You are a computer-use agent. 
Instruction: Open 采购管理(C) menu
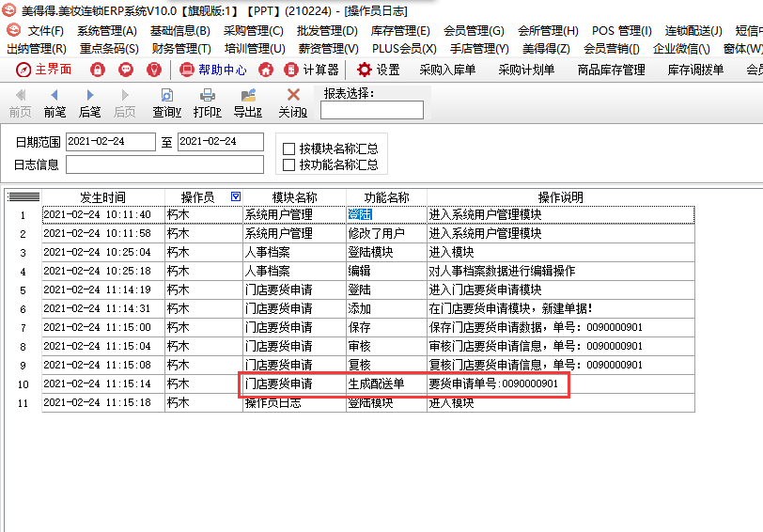coord(254,31)
